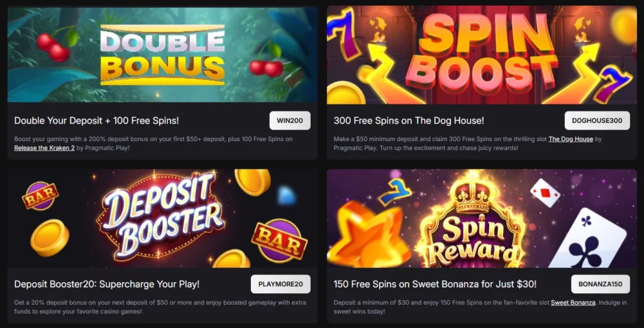The width and height of the screenshot is (644, 328).
Task: Tap the BONANZA150 code button
Action: (600, 284)
